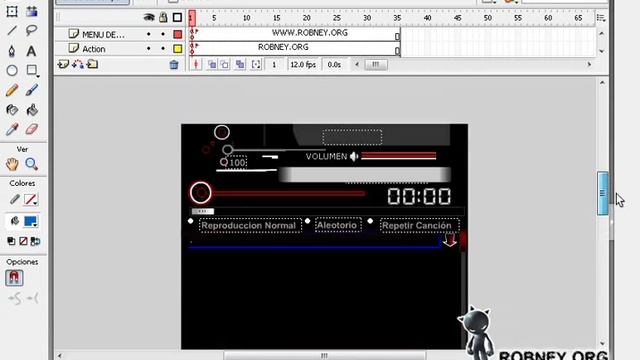
Task: Hide the MENU DE... layer
Action: [x=149, y=34]
